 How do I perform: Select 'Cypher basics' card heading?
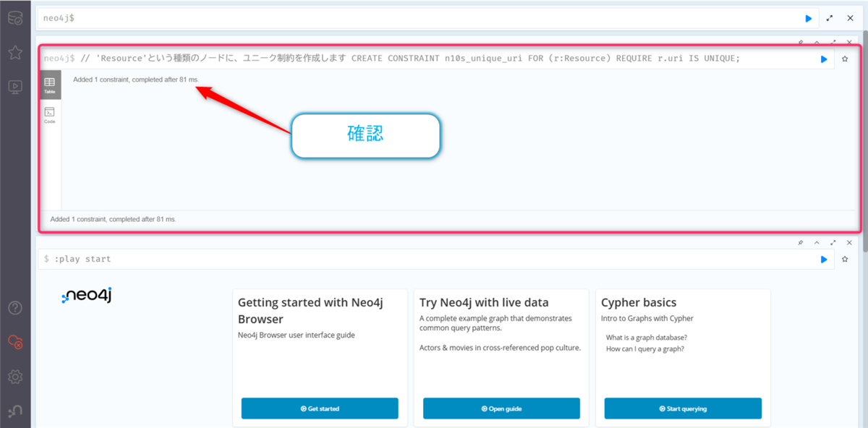pyautogui.click(x=639, y=302)
